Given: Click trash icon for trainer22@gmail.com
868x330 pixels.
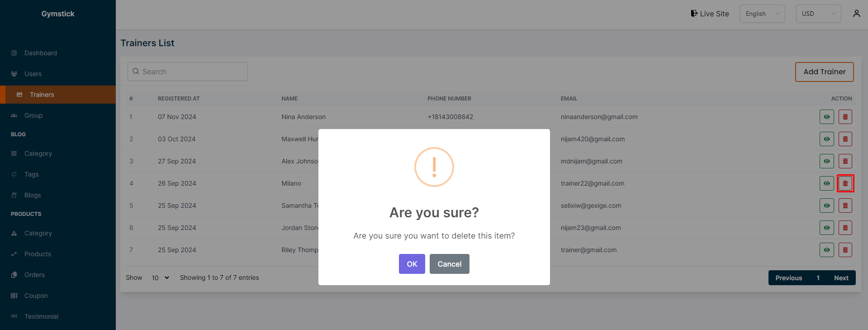Looking at the screenshot, I should point(845,183).
